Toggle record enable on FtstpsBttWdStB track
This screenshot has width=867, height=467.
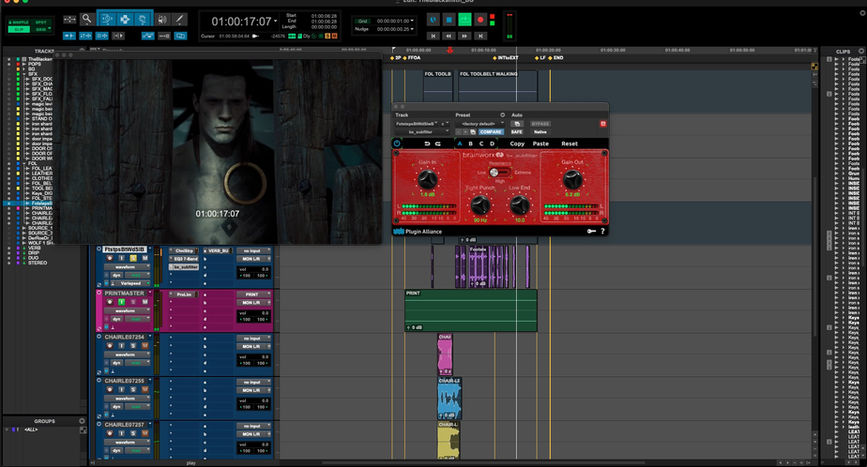(109, 258)
